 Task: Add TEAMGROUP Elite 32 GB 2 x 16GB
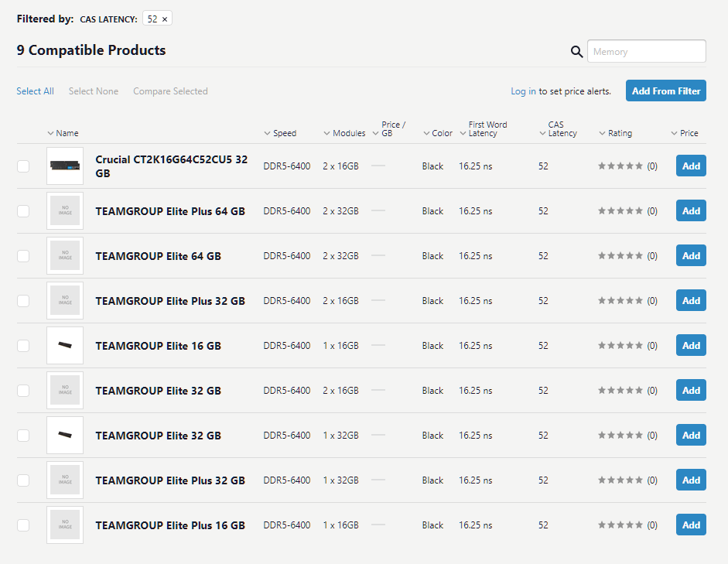[691, 390]
